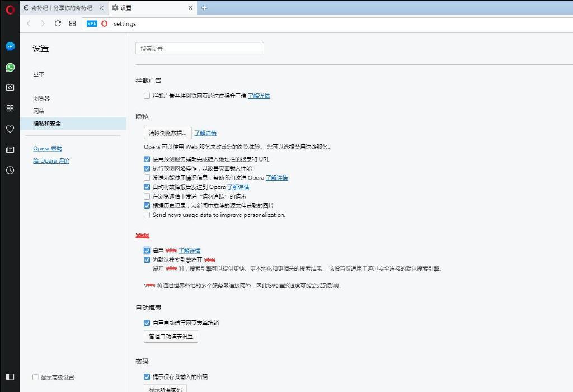Open Facebook Messenger in the sidebar
Screen dimensions: 573x392
coord(10,46)
